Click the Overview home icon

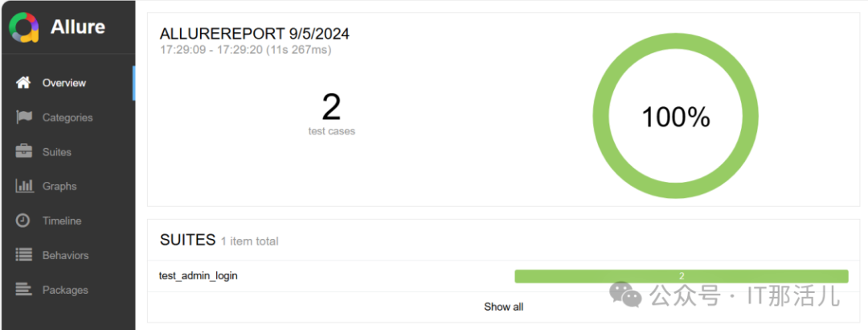pos(23,83)
